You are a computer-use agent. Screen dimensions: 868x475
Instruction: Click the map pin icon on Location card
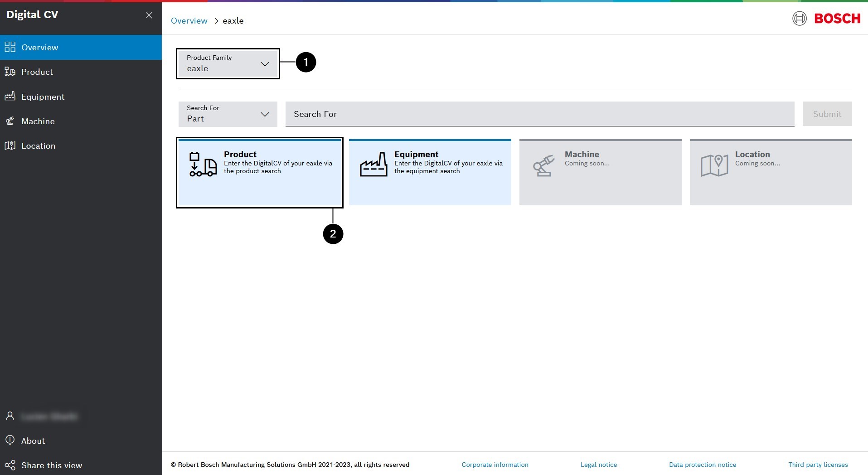[x=714, y=165]
